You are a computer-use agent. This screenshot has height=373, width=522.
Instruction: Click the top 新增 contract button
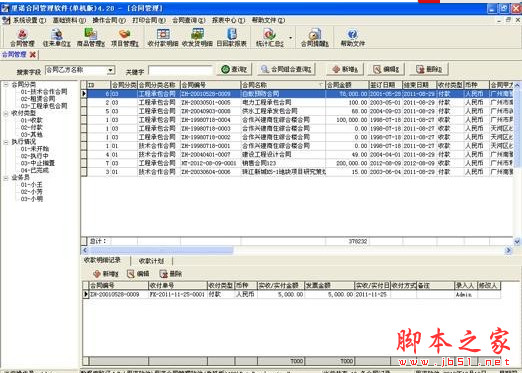pyautogui.click(x=345, y=69)
